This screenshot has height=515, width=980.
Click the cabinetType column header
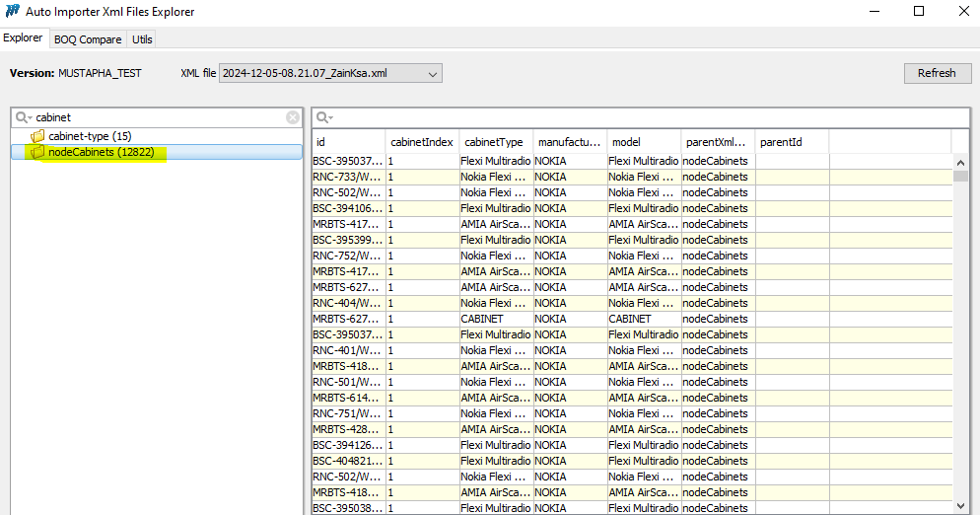point(493,142)
